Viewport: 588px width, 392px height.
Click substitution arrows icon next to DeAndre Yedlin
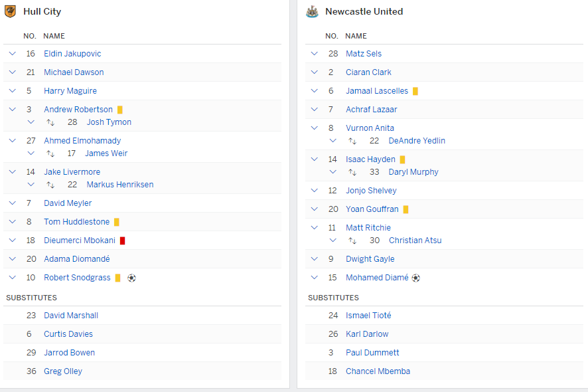click(x=352, y=141)
